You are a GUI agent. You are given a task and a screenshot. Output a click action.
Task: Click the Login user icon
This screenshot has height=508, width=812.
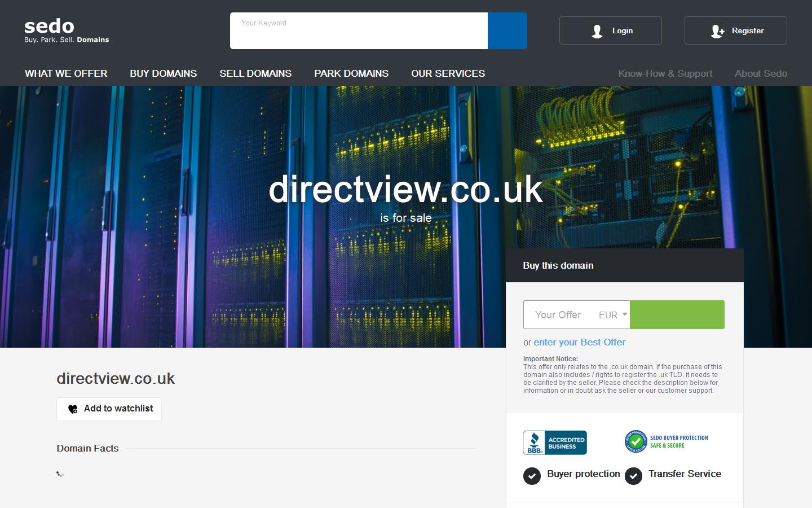coord(597,31)
